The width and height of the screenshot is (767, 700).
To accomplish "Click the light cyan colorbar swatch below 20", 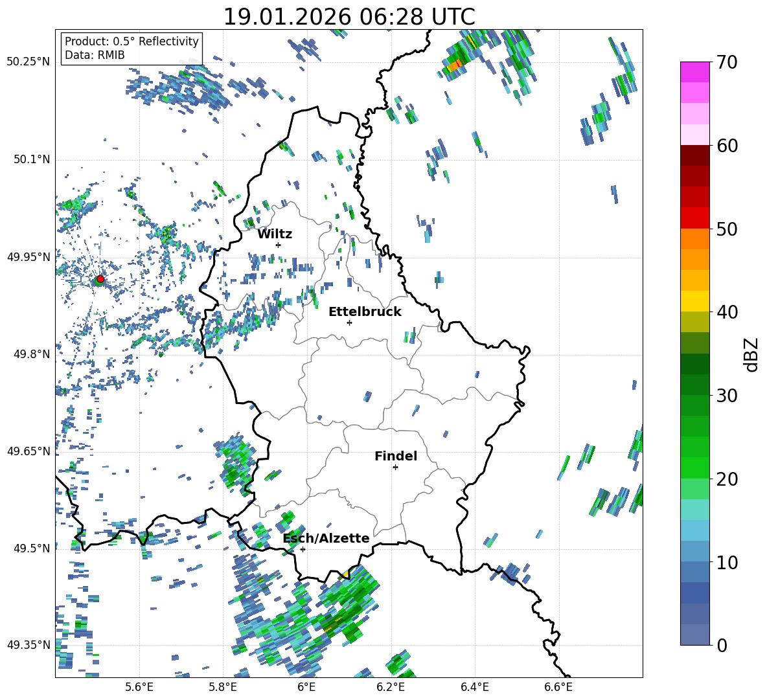I will click(694, 510).
